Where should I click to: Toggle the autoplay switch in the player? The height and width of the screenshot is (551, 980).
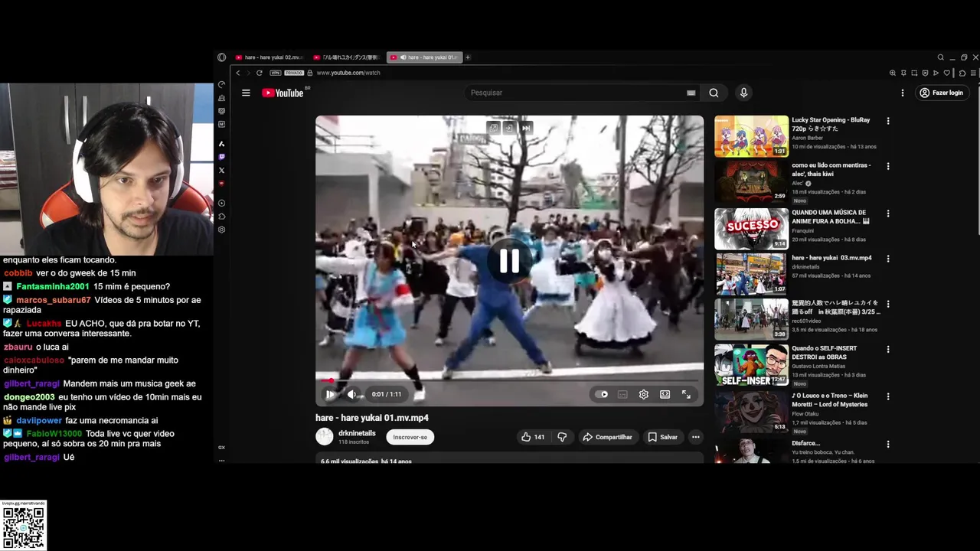(x=602, y=394)
